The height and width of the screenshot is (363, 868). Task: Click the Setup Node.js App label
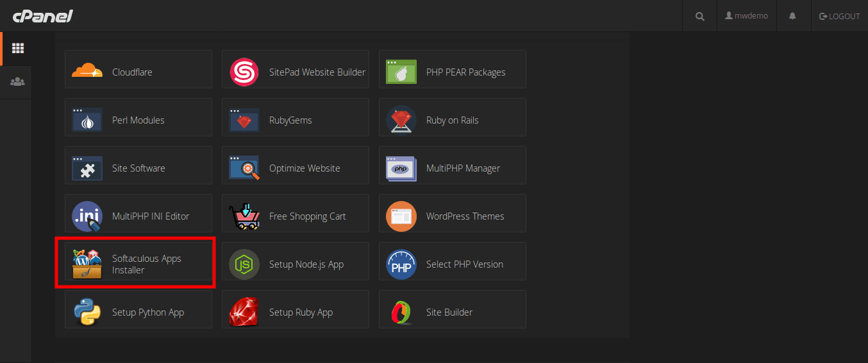click(x=306, y=264)
